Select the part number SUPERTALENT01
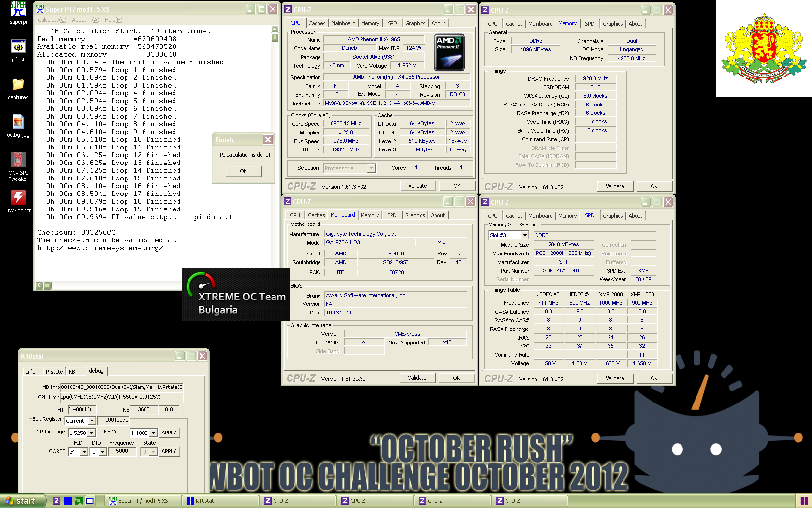Viewport: 812px width, 508px height. (563, 271)
